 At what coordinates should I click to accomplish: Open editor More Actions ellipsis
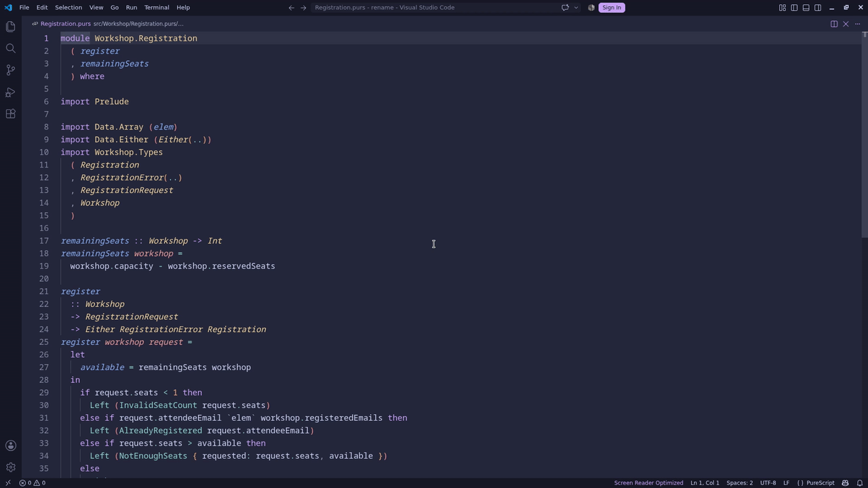point(857,24)
